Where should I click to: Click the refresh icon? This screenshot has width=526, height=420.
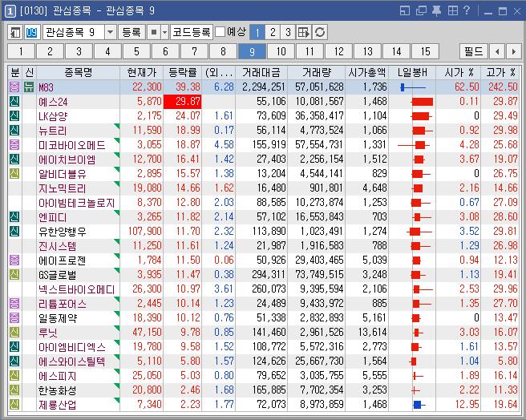(320, 32)
